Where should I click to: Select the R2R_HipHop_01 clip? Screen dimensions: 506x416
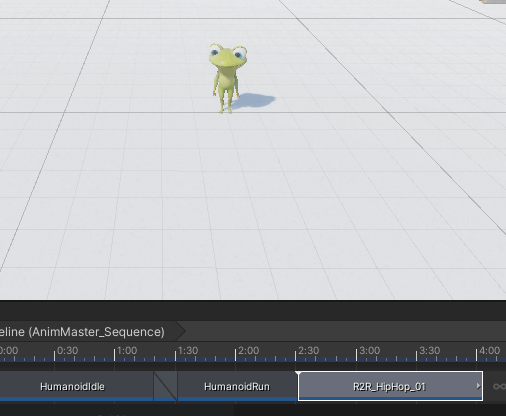390,386
